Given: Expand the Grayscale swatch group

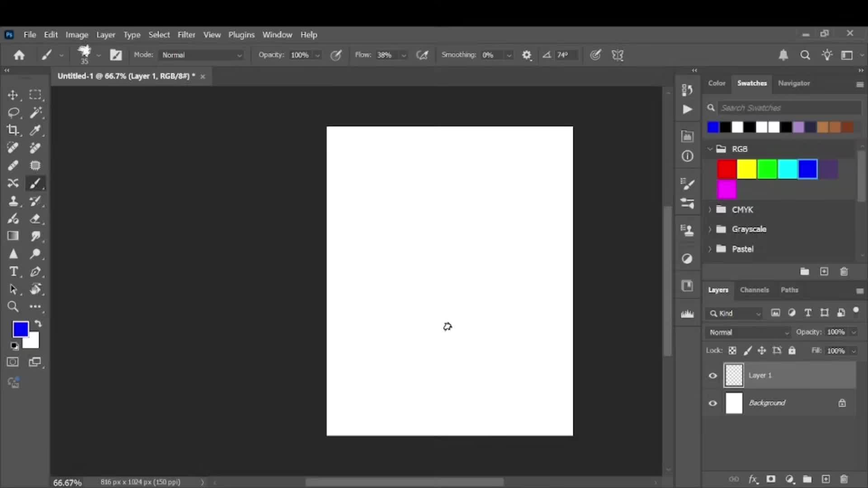Looking at the screenshot, I should (710, 229).
